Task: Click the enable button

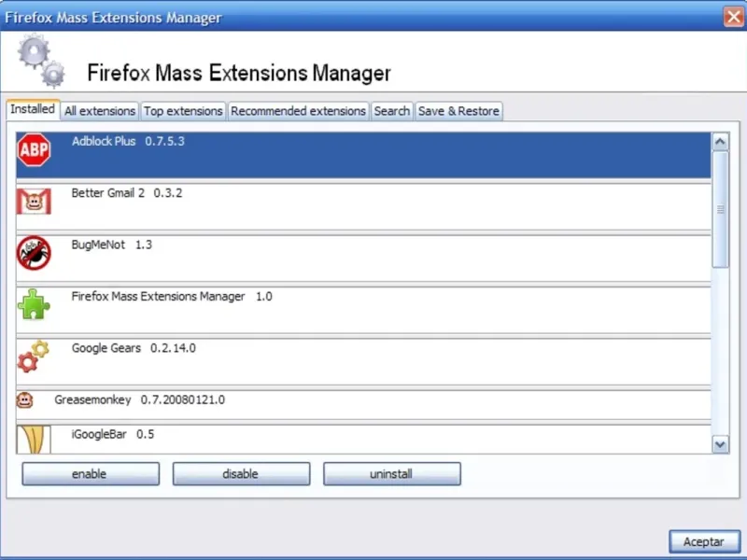Action: 91,474
